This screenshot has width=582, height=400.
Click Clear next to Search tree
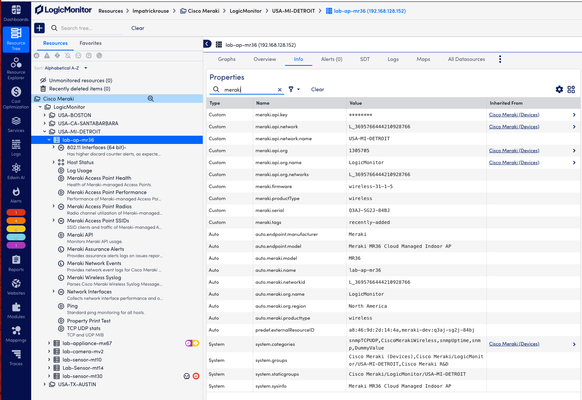click(138, 28)
